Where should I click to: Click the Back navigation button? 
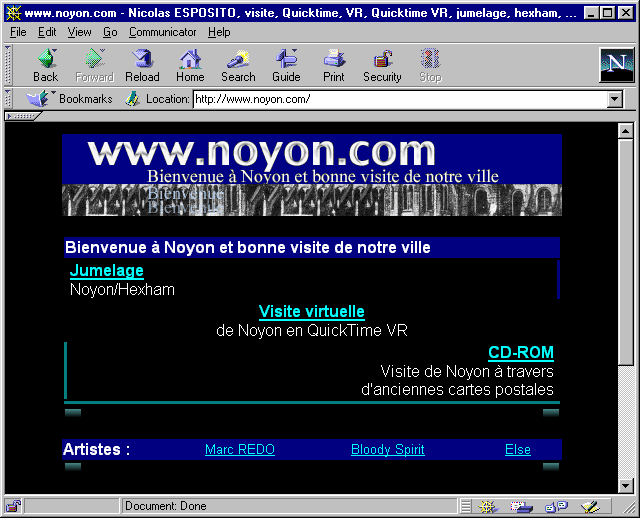(x=45, y=65)
